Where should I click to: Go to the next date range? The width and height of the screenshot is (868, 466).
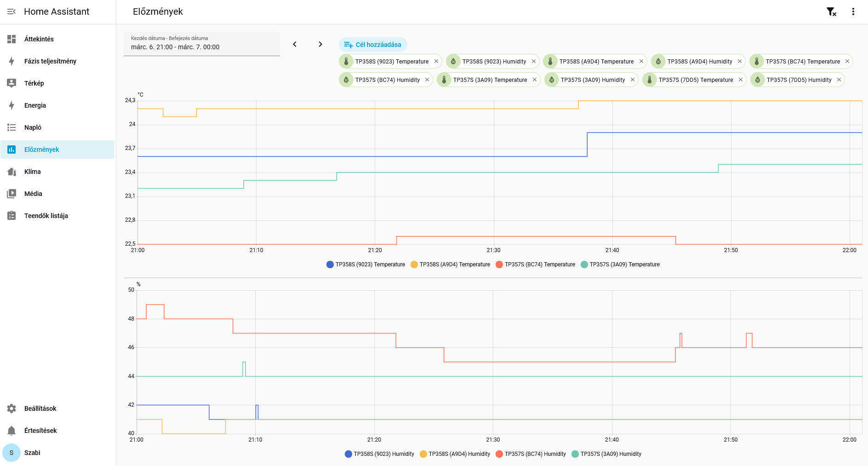click(x=320, y=44)
